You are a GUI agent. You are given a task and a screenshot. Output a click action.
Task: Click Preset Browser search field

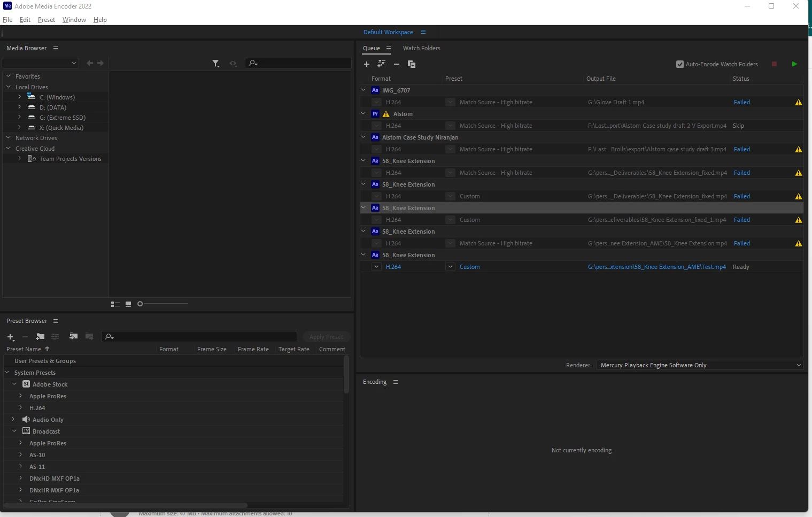[x=199, y=336]
